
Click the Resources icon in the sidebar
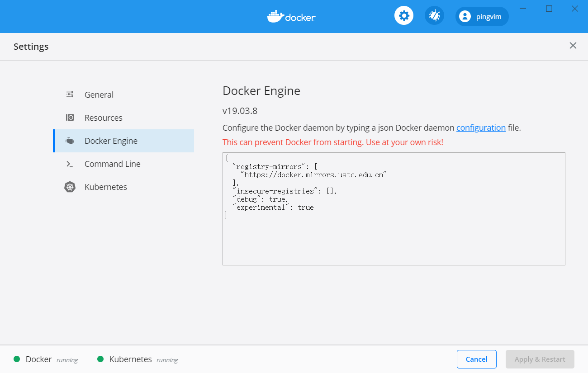(x=70, y=117)
